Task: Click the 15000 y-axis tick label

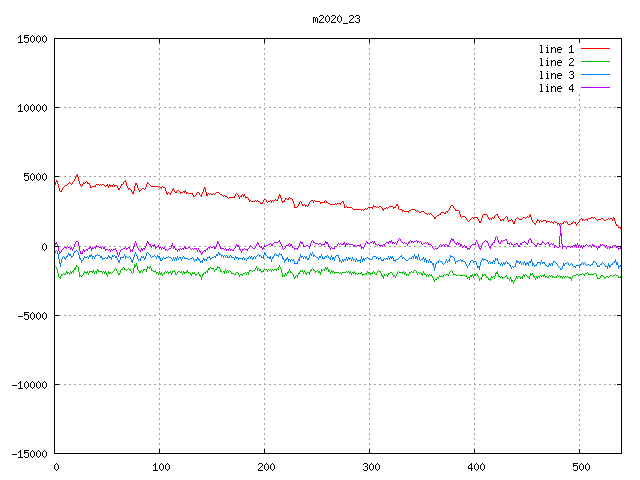Action: point(32,39)
